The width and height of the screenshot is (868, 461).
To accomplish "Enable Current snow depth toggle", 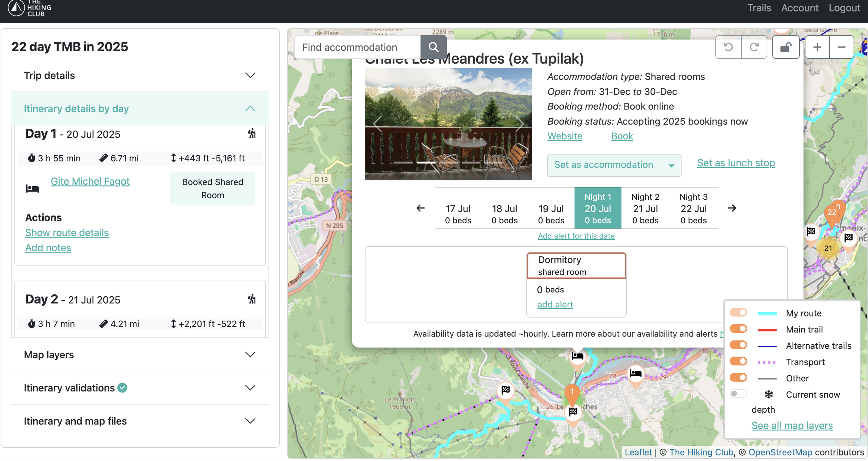I will [x=738, y=394].
